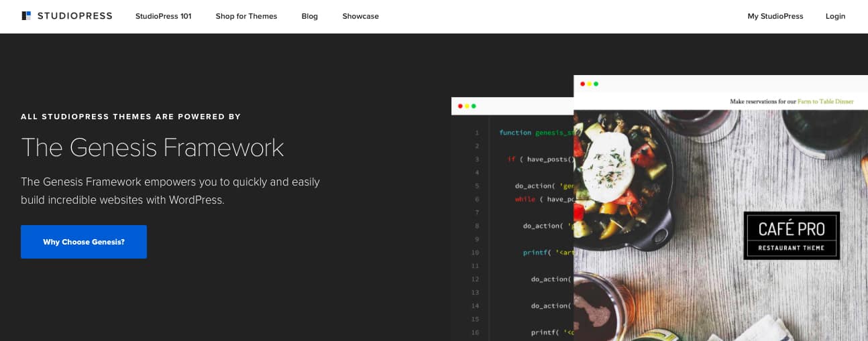The image size is (868, 341).
Task: Open the My StudioPress link
Action: point(775,16)
